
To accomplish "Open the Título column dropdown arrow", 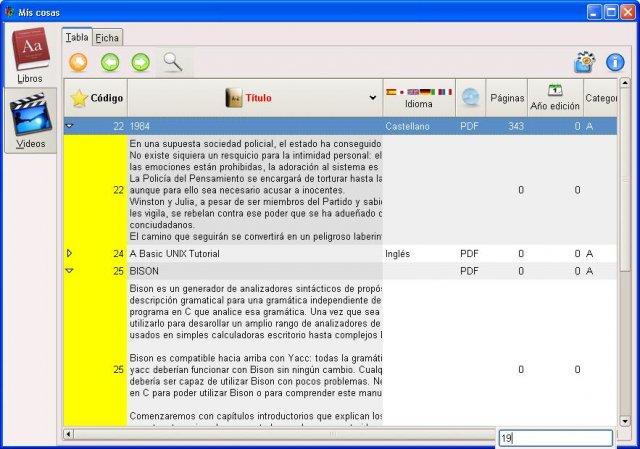I will pos(371,98).
